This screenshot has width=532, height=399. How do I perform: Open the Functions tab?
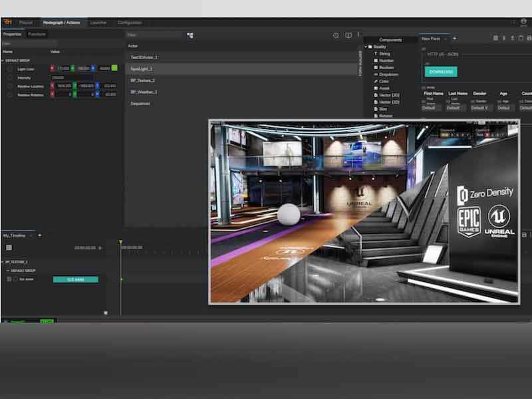click(x=37, y=34)
